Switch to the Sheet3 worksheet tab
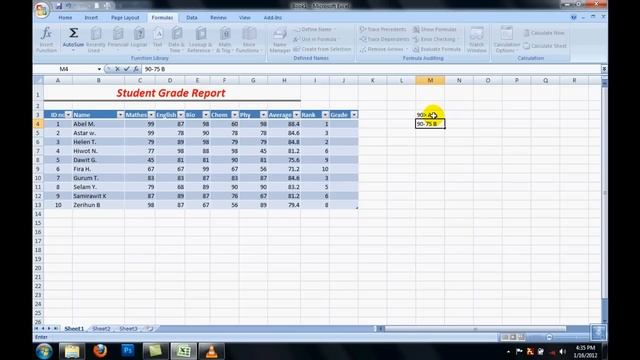640x360 pixels. pyautogui.click(x=129, y=329)
